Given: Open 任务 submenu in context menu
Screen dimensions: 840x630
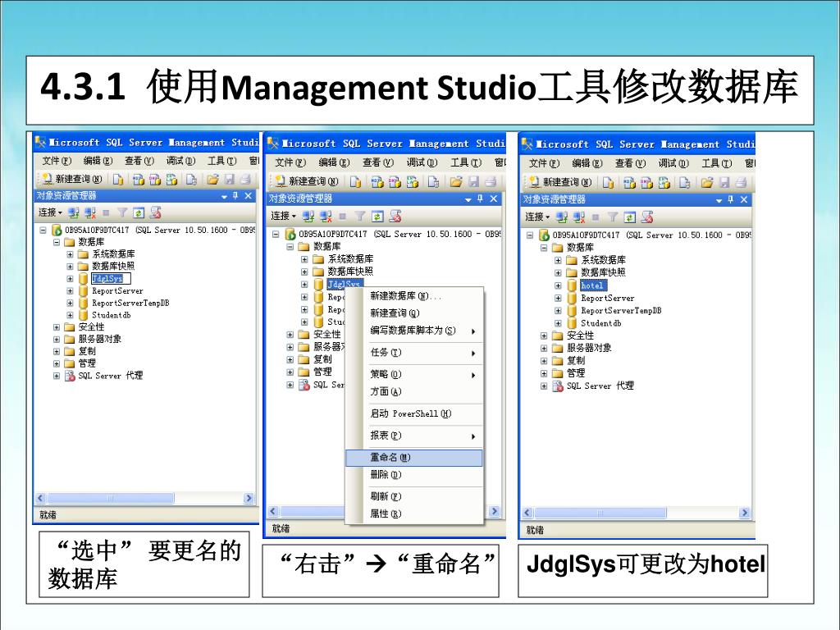Looking at the screenshot, I should tap(413, 353).
